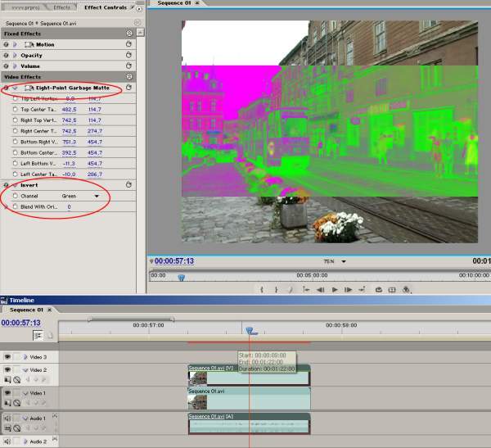Set Out point in program monitor
Image resolution: width=491 pixels, height=448 pixels.
tap(276, 290)
